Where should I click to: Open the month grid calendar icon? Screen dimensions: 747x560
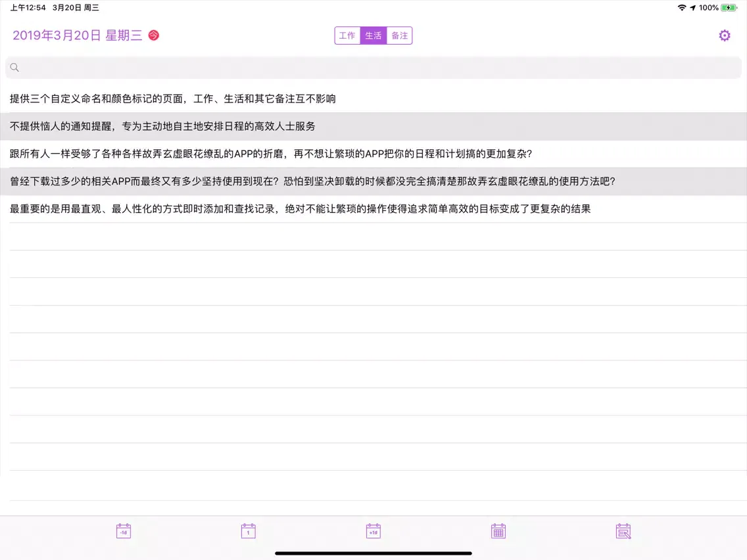tap(498, 531)
